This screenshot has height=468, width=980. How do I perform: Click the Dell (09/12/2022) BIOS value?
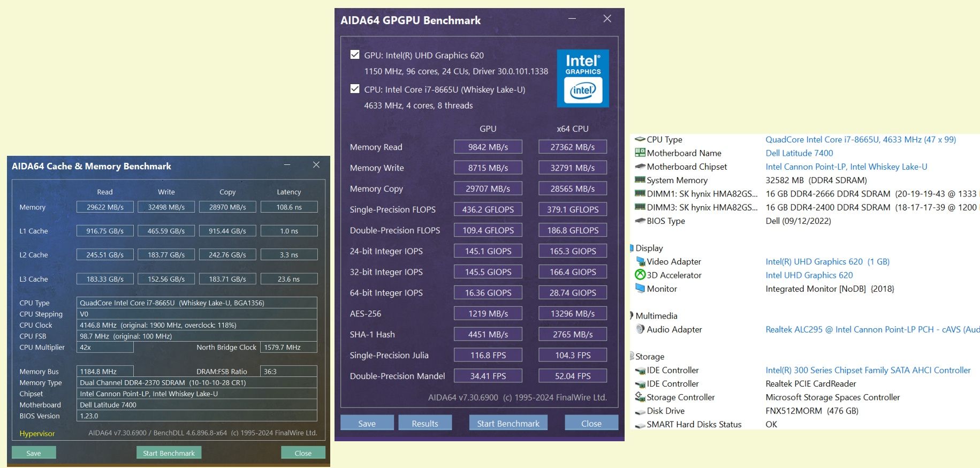(798, 221)
